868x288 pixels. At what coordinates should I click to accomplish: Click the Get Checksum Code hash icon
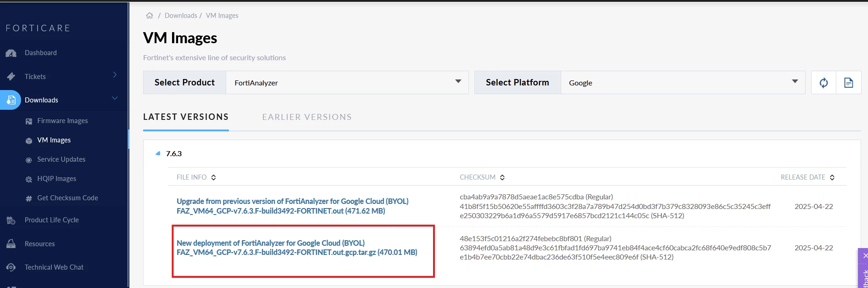[x=28, y=198]
